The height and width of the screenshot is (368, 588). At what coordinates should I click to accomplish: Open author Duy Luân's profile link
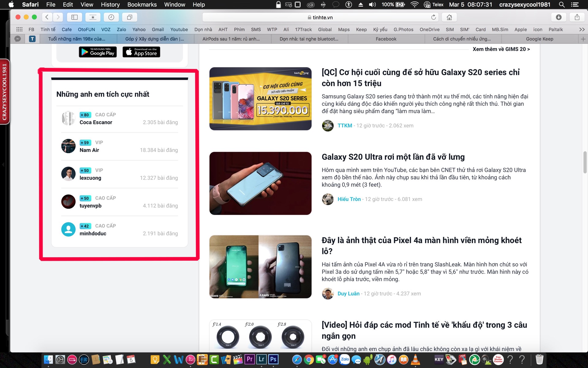tap(349, 293)
